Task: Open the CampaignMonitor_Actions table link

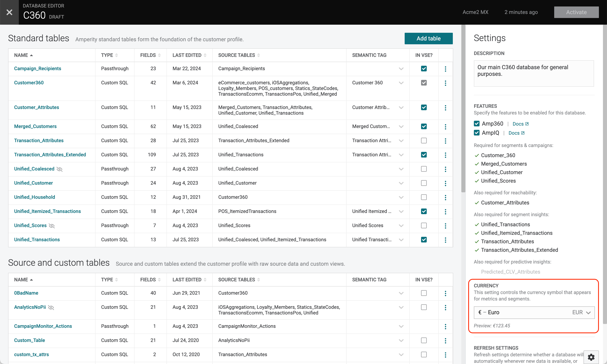Action: tap(43, 326)
